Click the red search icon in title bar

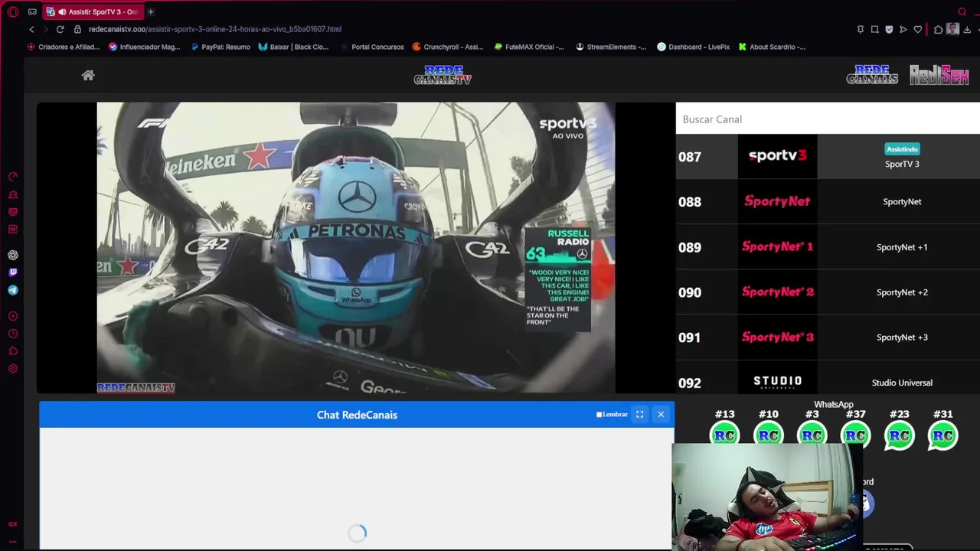962,11
